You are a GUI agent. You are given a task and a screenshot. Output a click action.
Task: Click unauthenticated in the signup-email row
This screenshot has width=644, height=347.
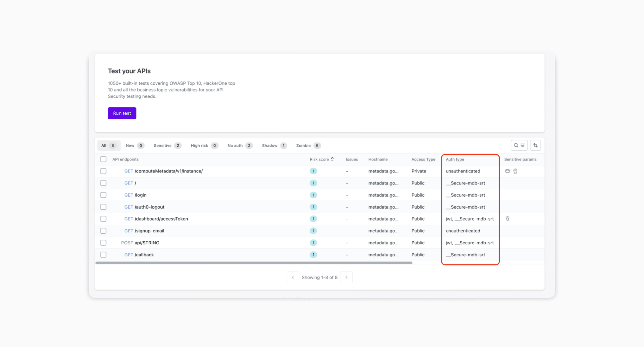tap(463, 231)
